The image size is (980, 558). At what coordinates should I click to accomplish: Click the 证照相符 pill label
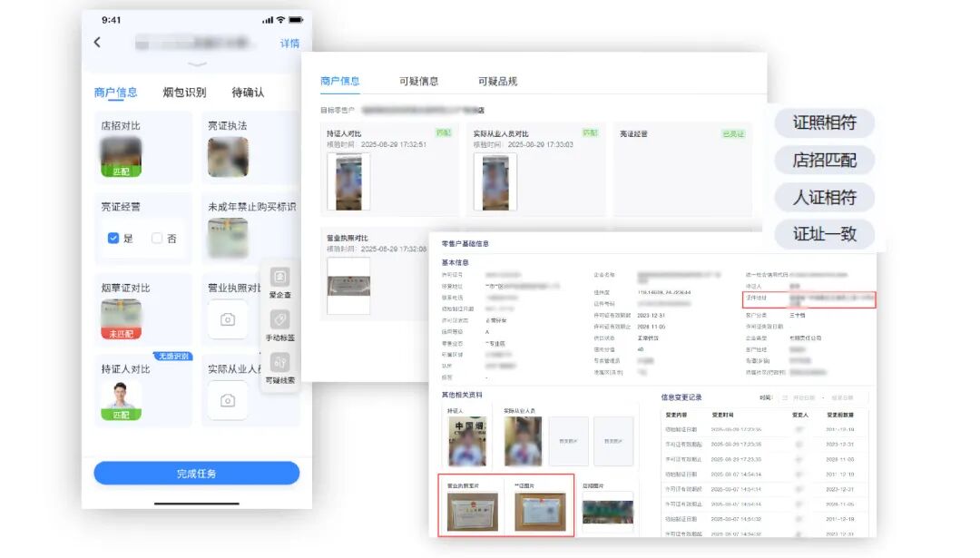coord(824,123)
